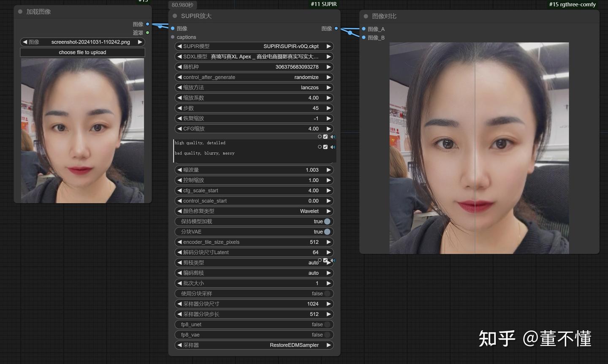Image resolution: width=608 pixels, height=364 pixels.
Task: Mute the positive prompt via its speaker icon
Action: 333,136
